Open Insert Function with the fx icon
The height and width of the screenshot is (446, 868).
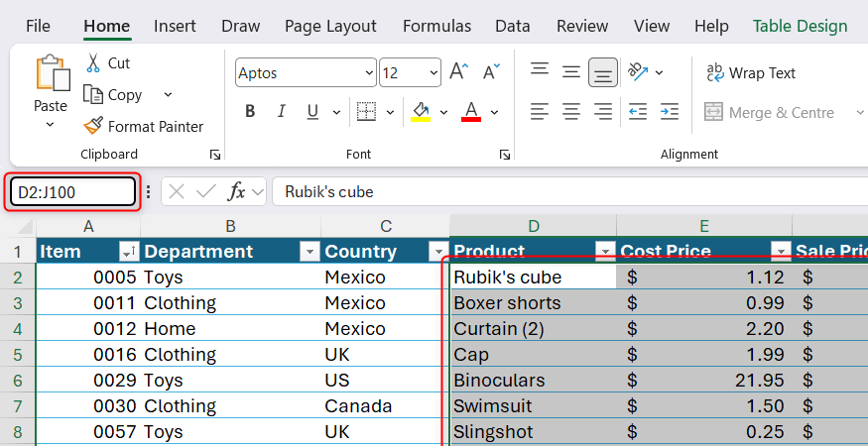point(236,192)
